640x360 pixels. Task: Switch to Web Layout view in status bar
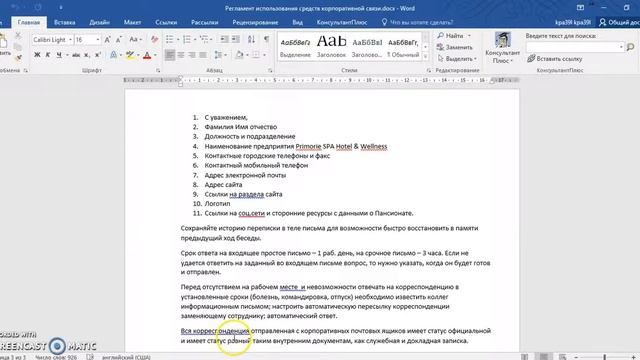562,357
